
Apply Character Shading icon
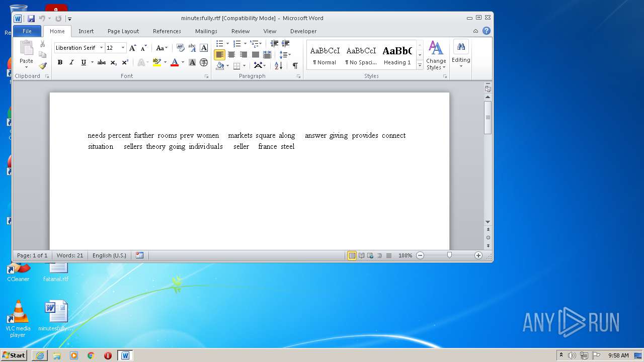(x=192, y=62)
